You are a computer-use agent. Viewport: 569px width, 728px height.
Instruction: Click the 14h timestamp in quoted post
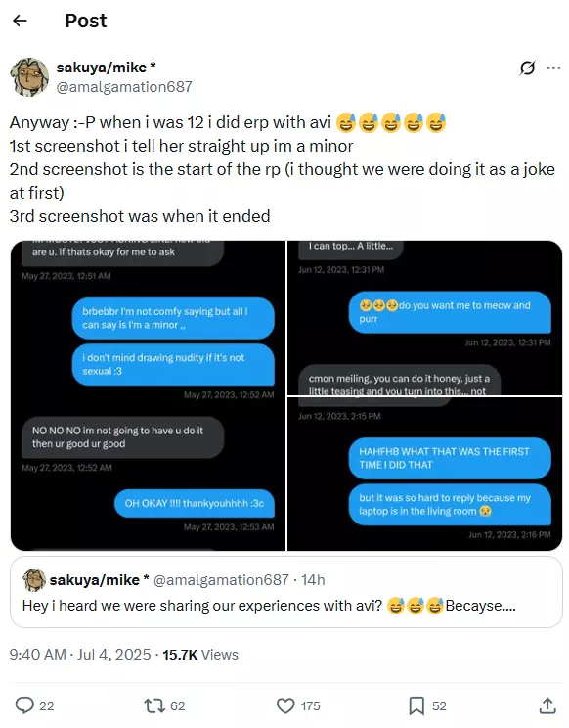coord(313,580)
